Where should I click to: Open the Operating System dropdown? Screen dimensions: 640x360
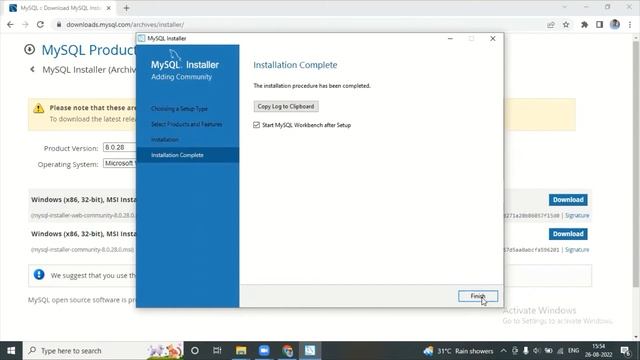tap(119, 163)
